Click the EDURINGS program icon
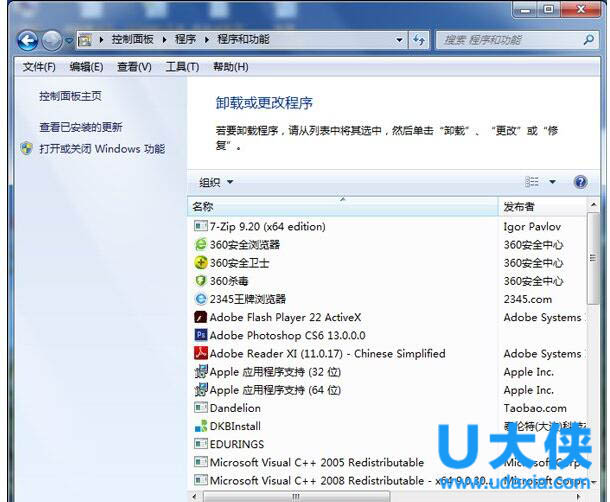The height and width of the screenshot is (502, 610). pyautogui.click(x=200, y=444)
